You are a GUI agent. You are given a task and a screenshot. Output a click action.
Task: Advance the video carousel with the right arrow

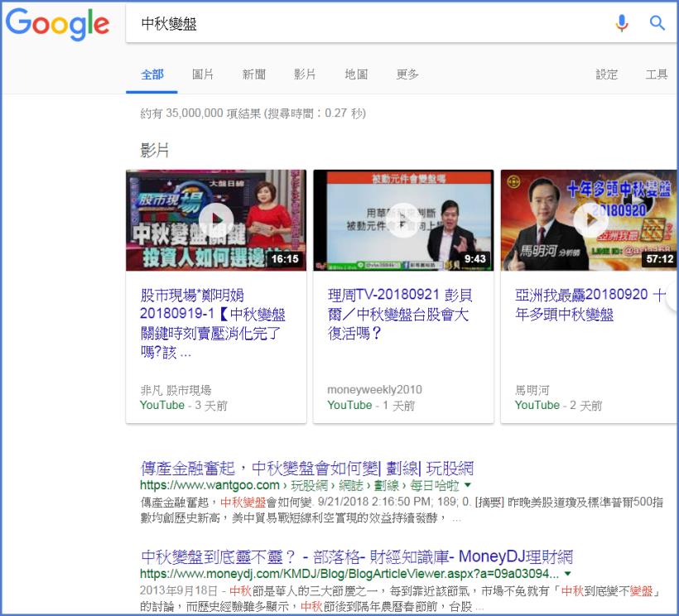tap(673, 296)
